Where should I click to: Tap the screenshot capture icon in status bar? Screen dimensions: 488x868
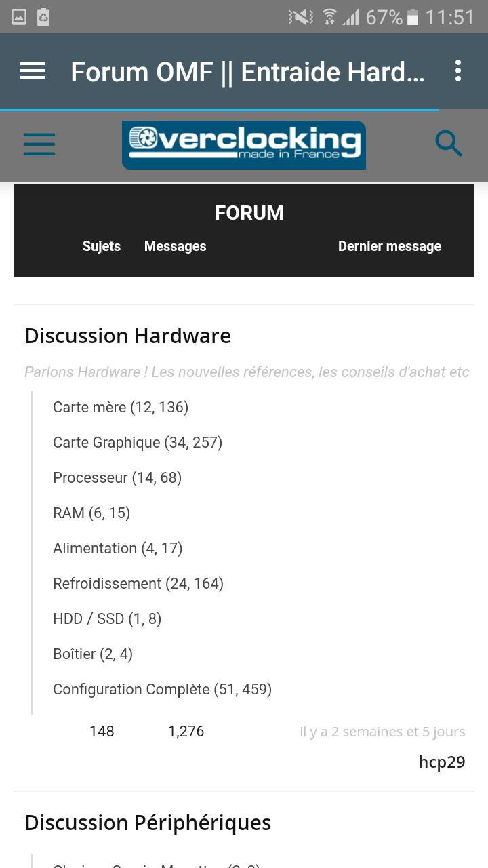click(x=43, y=16)
